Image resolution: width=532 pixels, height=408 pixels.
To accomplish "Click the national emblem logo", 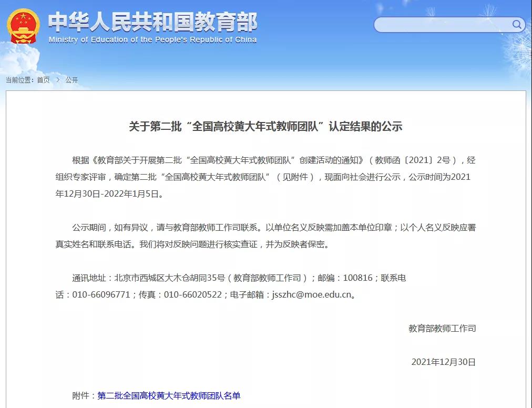I will (x=23, y=26).
